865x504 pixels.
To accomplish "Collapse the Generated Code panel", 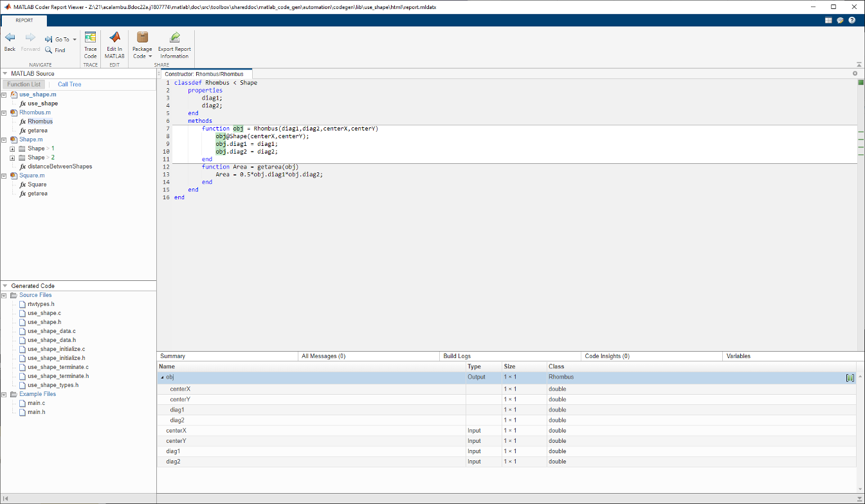I will (5, 285).
